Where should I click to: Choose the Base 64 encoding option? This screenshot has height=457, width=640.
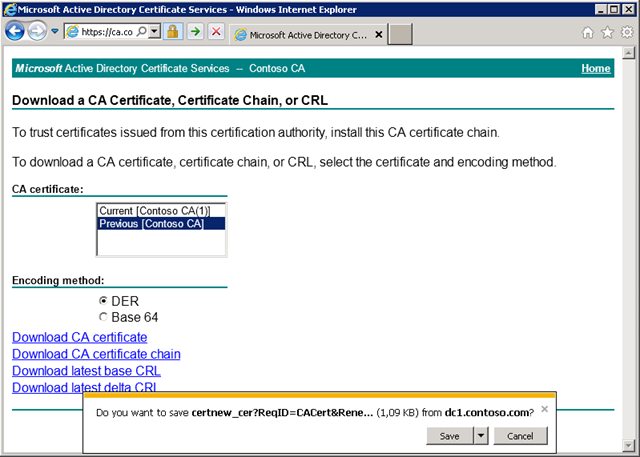(103, 317)
